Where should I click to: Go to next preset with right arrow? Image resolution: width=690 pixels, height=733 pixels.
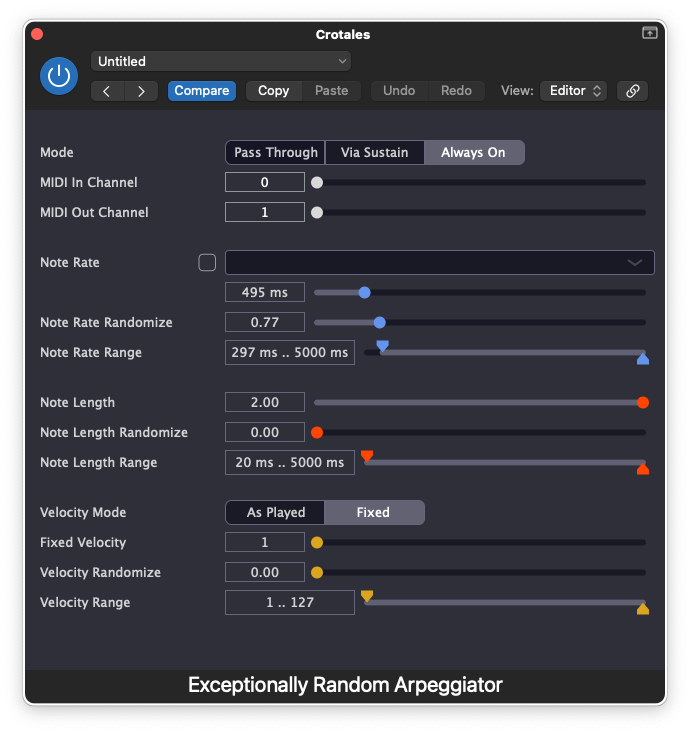click(x=141, y=91)
